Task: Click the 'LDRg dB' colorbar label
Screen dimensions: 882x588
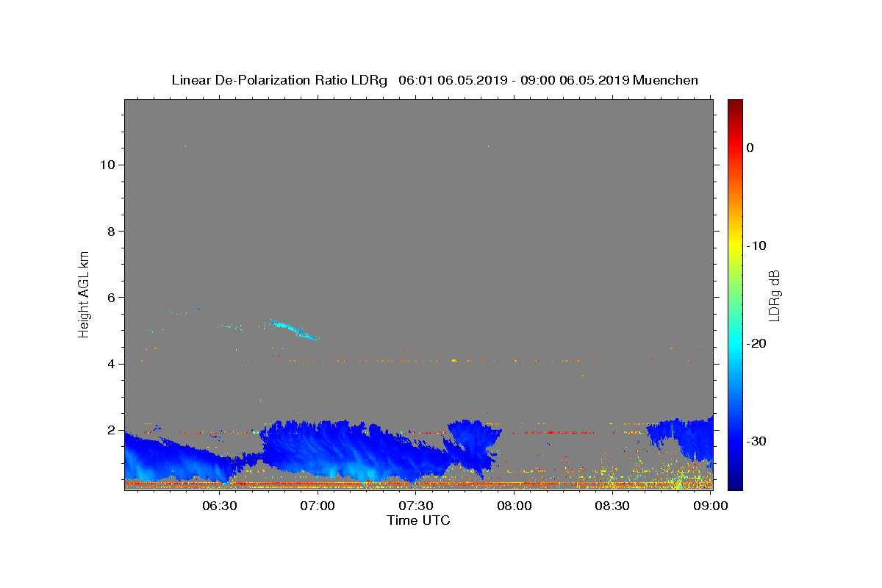Action: (773, 295)
